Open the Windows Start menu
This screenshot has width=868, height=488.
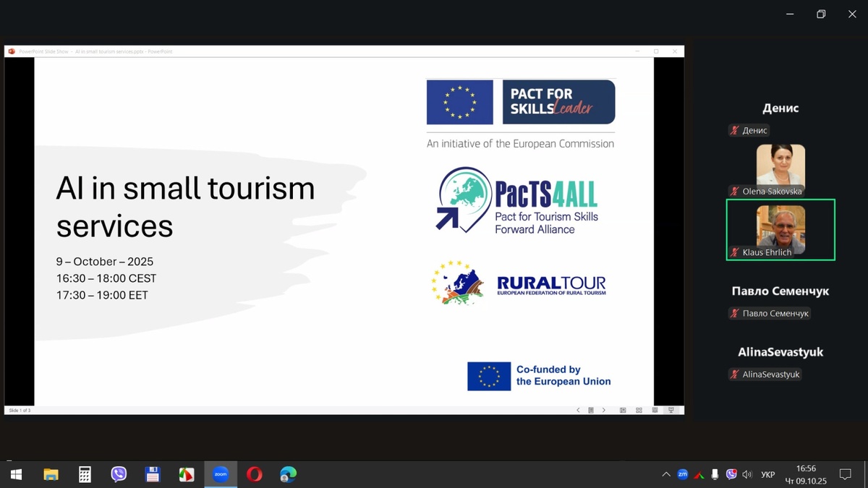coord(16,474)
